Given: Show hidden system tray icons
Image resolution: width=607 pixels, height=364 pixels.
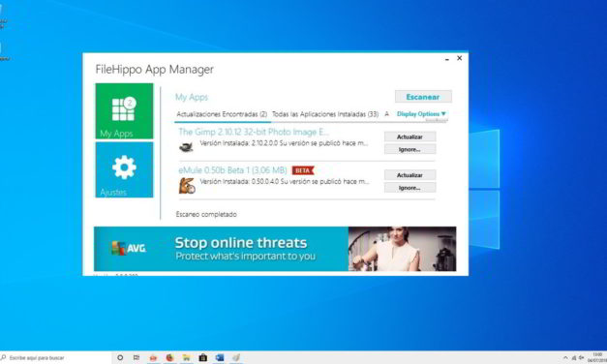Looking at the screenshot, I should pyautogui.click(x=565, y=358).
